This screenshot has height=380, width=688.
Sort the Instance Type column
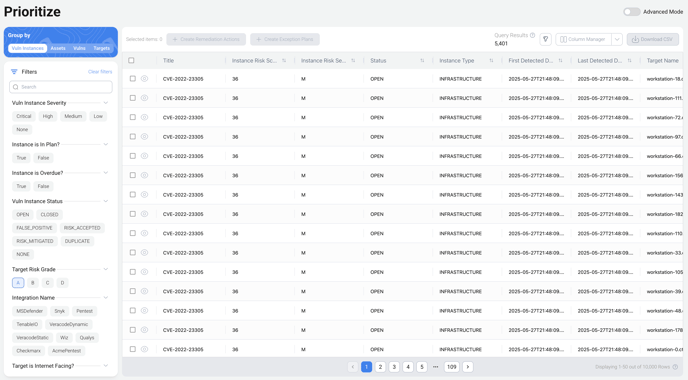point(491,61)
